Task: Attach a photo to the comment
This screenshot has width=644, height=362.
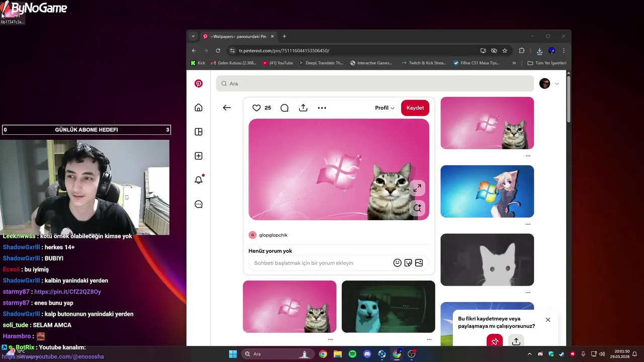Action: 419,263
